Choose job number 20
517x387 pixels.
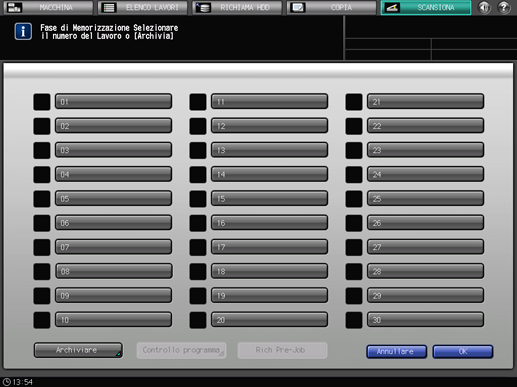(x=270, y=320)
